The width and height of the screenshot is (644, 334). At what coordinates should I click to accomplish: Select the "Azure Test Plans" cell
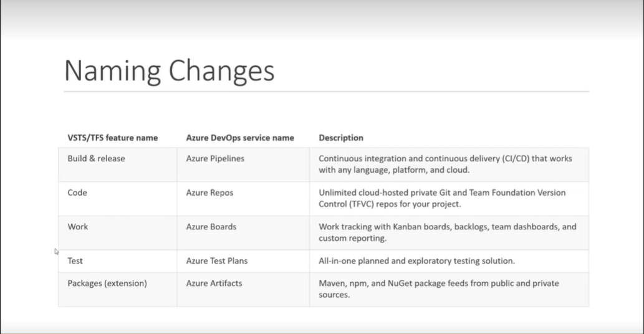point(216,260)
